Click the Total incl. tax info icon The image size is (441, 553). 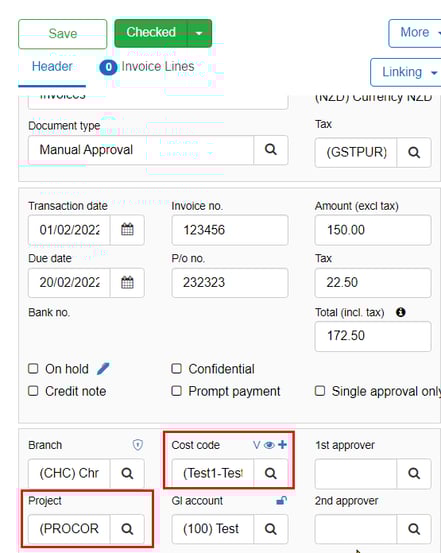click(x=400, y=312)
